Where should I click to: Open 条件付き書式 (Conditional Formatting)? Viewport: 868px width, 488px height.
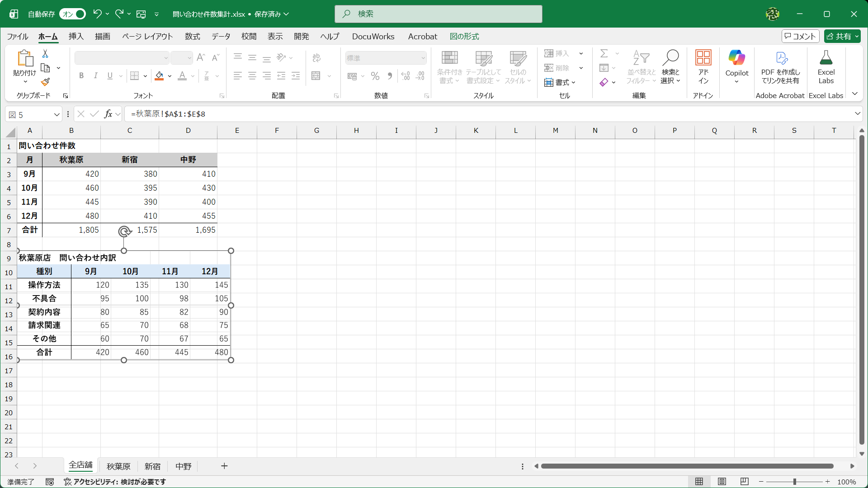[x=449, y=67]
